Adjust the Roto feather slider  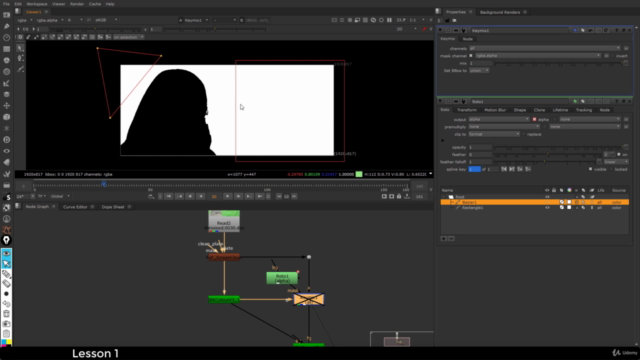(x=548, y=154)
